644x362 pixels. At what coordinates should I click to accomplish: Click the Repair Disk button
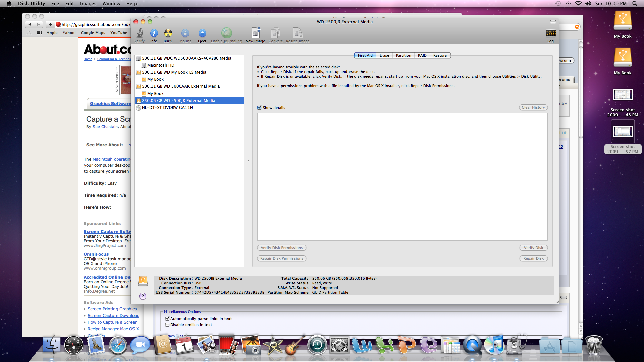(533, 259)
